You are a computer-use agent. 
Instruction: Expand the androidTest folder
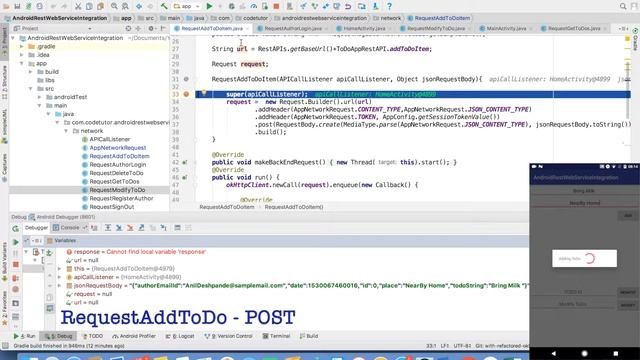coord(39,97)
